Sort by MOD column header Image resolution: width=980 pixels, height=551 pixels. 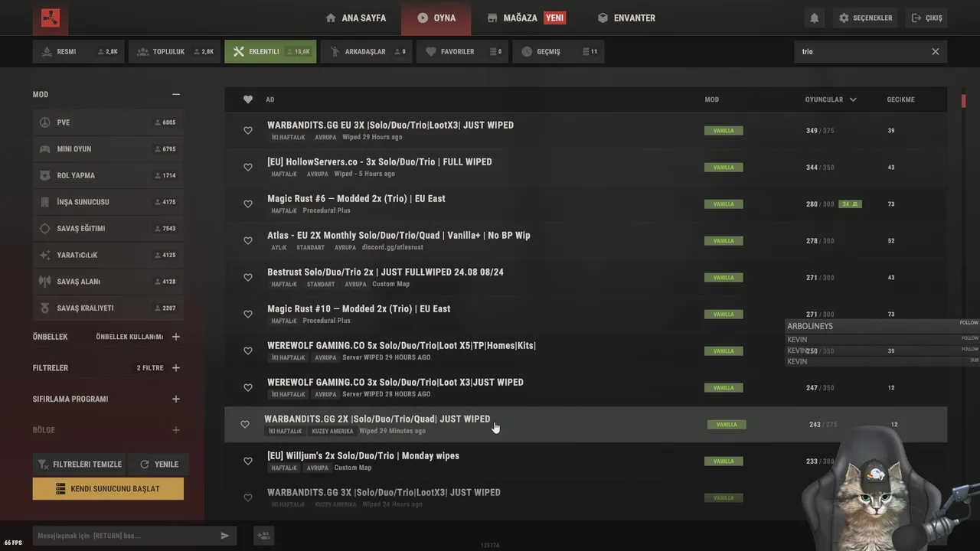(712, 99)
